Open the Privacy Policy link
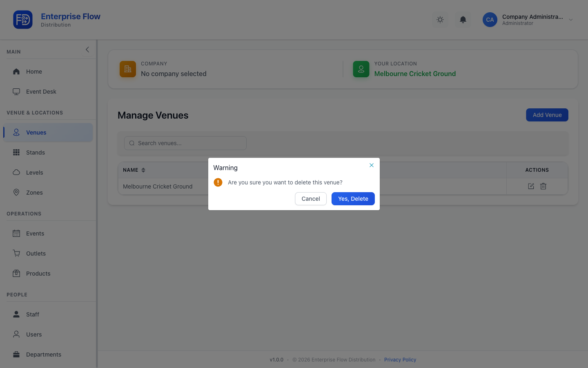 [400, 360]
